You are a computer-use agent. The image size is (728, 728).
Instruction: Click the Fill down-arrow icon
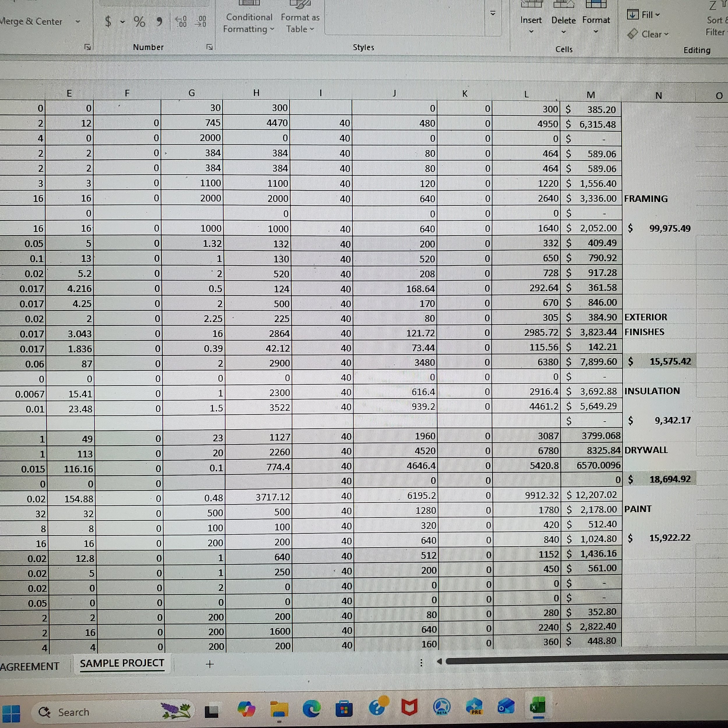pos(633,15)
